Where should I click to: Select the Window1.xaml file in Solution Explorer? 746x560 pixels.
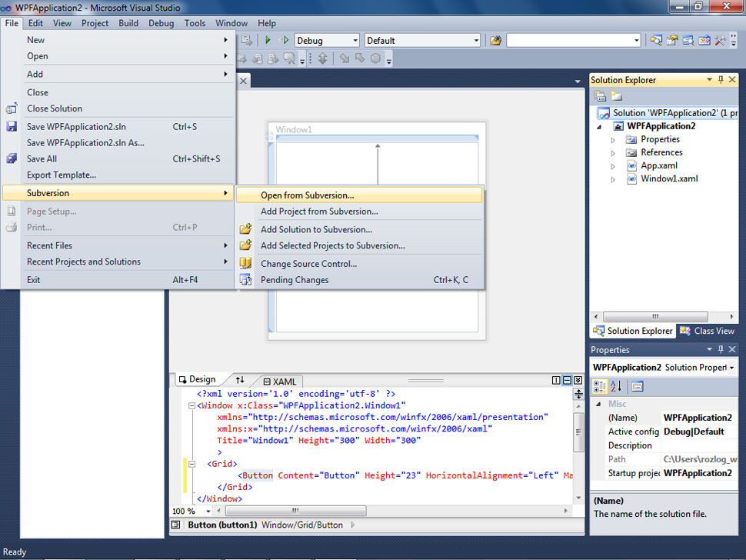coord(669,179)
